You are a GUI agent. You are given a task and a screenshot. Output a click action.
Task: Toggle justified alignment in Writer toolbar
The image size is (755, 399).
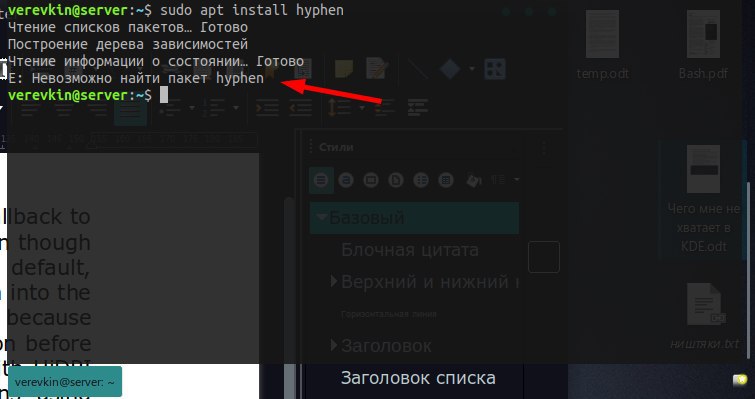coord(130,111)
